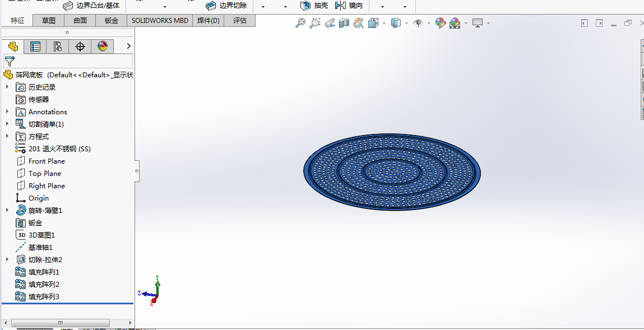The height and width of the screenshot is (330, 644).
Task: Click Zoom to Fit magnifier icon
Action: coord(300,23)
